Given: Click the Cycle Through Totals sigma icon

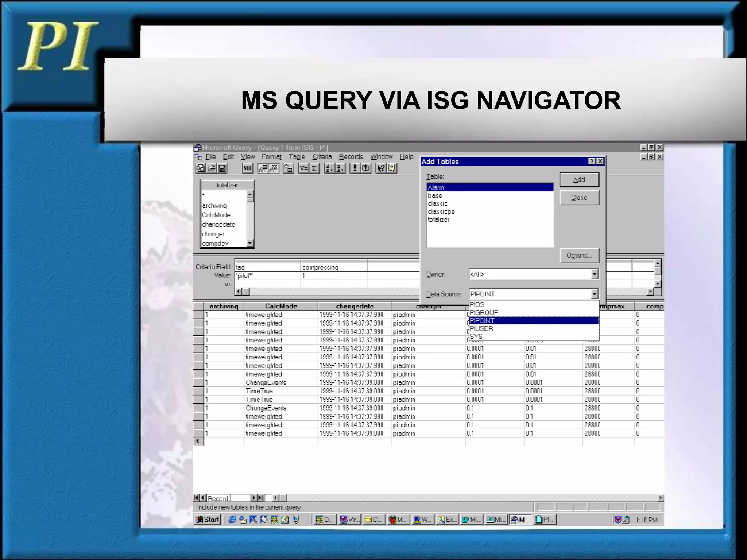Looking at the screenshot, I should (x=314, y=168).
